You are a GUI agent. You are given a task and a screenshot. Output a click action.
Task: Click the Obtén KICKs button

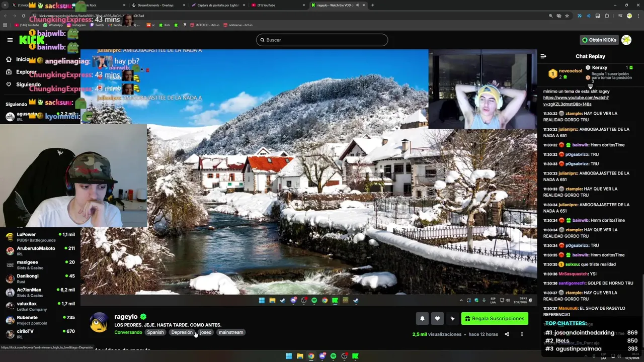[x=599, y=40]
